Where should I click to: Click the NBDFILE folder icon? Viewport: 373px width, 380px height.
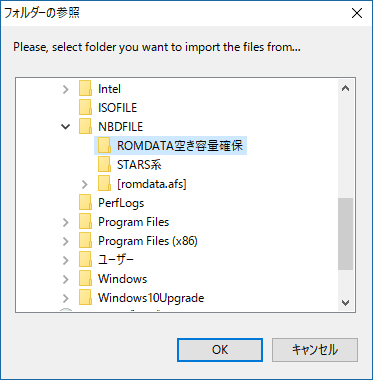[x=85, y=127]
